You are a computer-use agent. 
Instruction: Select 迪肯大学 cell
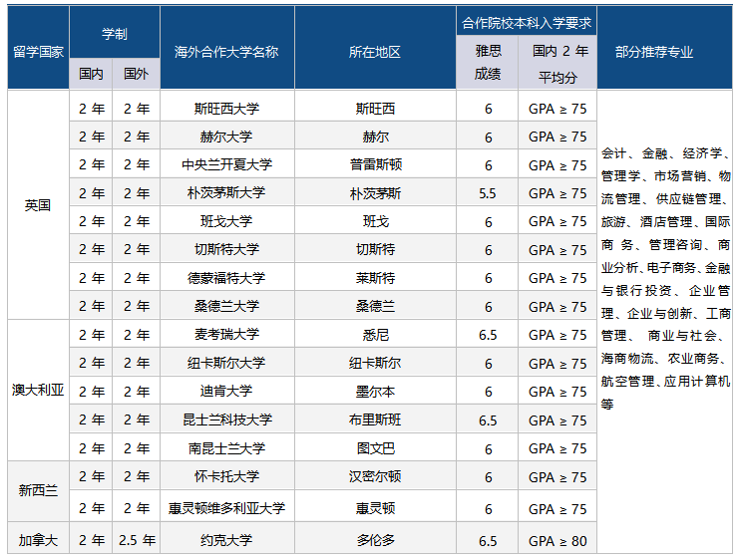coord(226,392)
